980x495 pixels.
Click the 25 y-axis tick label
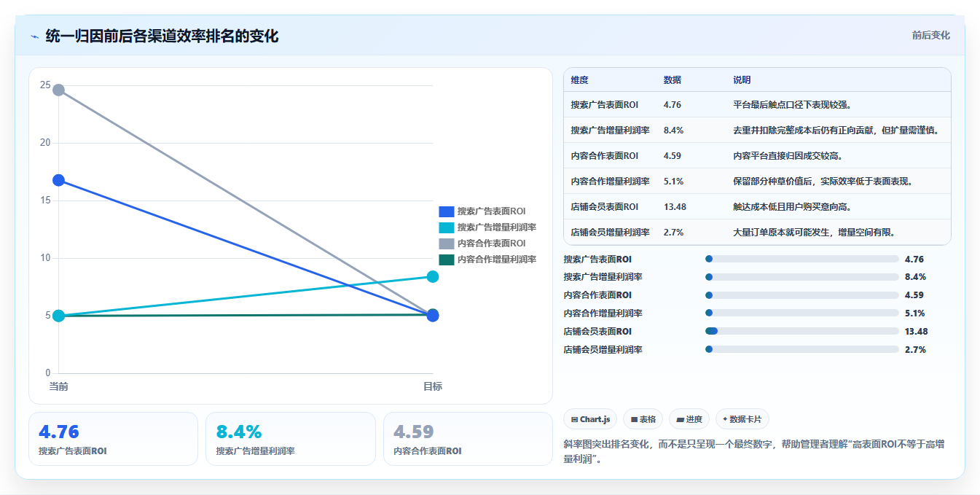pyautogui.click(x=45, y=85)
